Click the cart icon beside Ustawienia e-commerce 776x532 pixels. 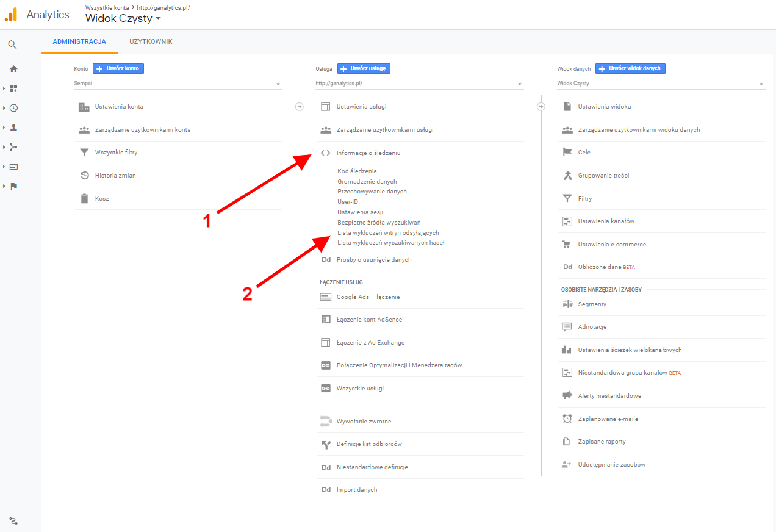point(567,244)
